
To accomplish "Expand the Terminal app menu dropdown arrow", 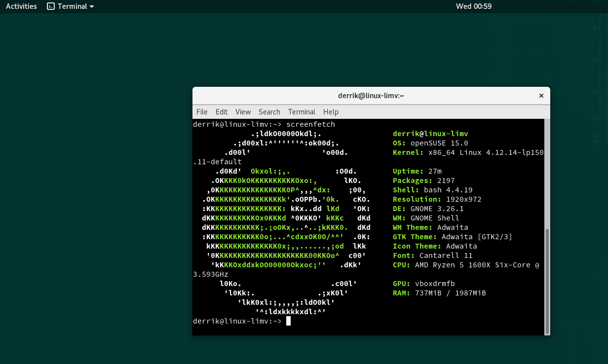I will point(92,7).
